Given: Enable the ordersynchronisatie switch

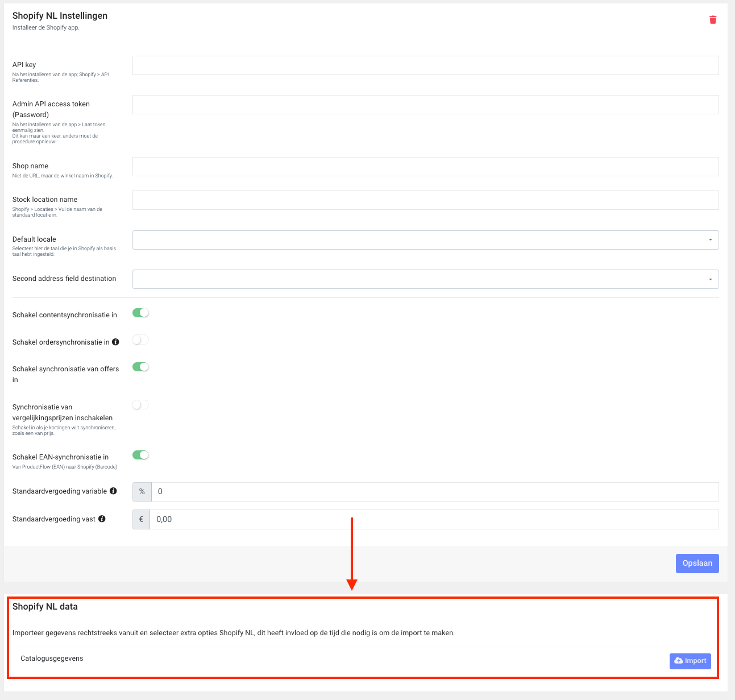Looking at the screenshot, I should (x=140, y=339).
